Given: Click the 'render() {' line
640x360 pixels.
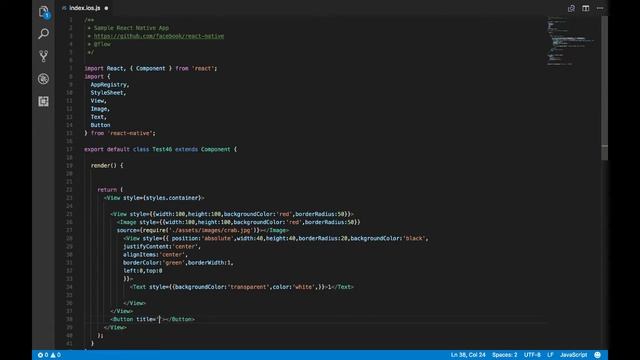Looking at the screenshot, I should pyautogui.click(x=107, y=165).
